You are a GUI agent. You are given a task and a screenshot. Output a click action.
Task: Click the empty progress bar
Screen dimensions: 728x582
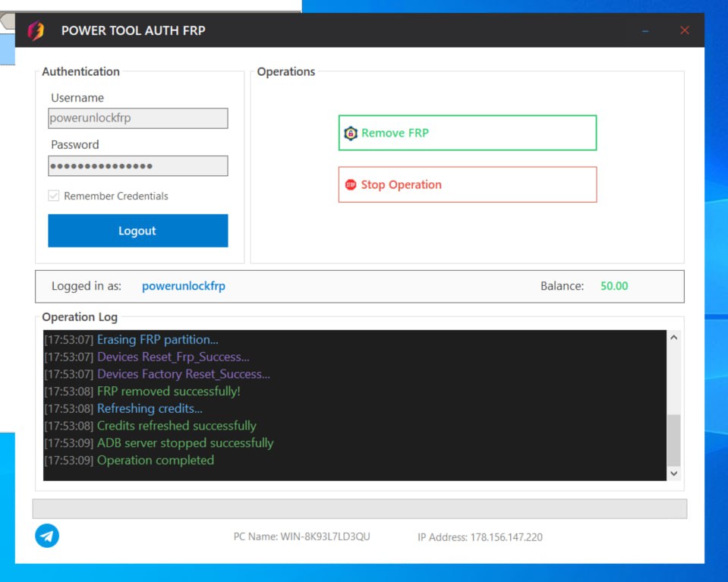[x=359, y=508]
